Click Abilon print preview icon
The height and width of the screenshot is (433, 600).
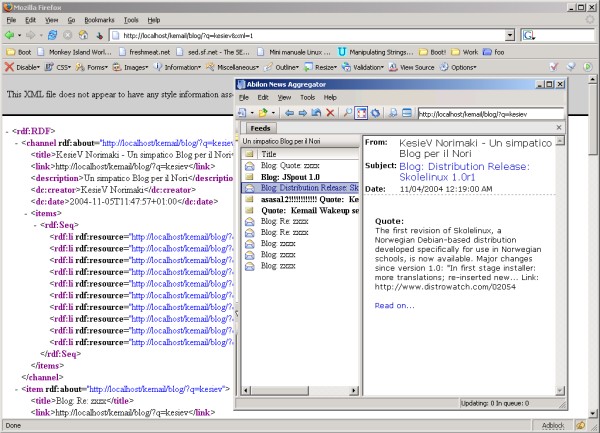click(393, 113)
